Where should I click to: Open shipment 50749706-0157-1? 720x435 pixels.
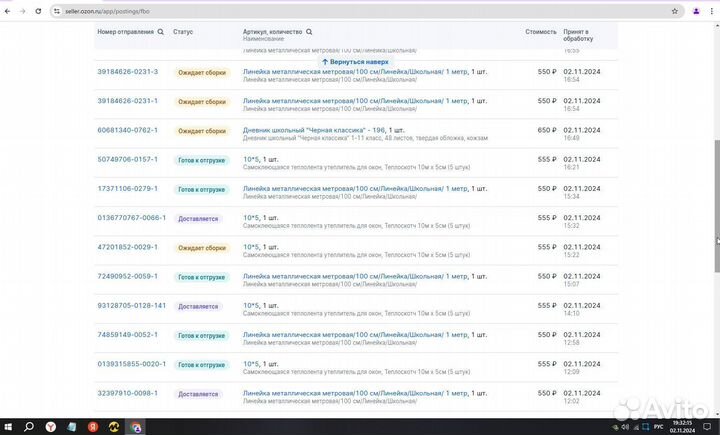(x=127, y=159)
